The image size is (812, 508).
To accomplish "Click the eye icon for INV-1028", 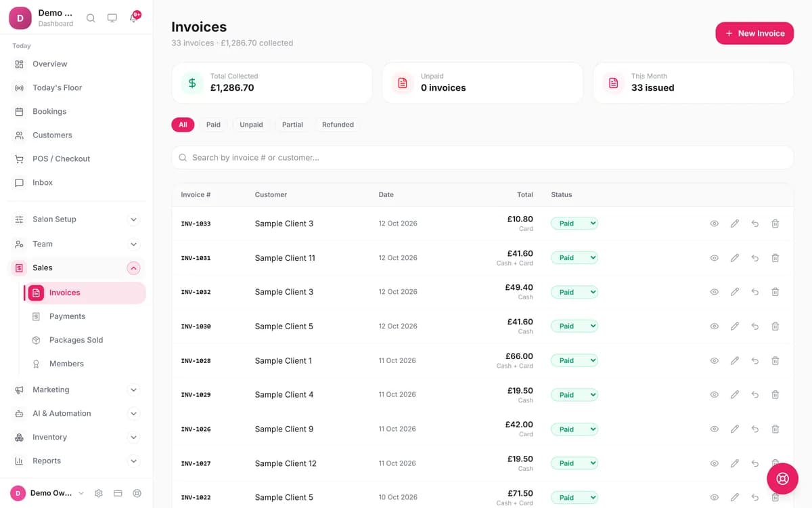I will click(715, 361).
